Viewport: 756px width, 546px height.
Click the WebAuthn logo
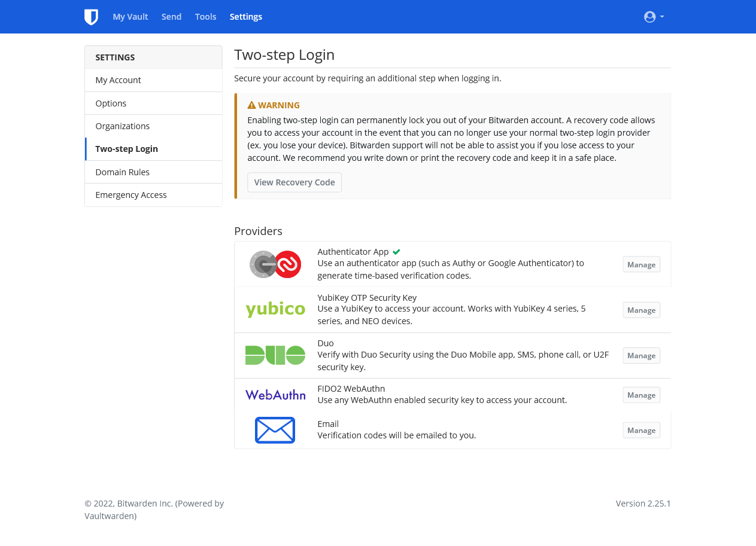click(275, 395)
